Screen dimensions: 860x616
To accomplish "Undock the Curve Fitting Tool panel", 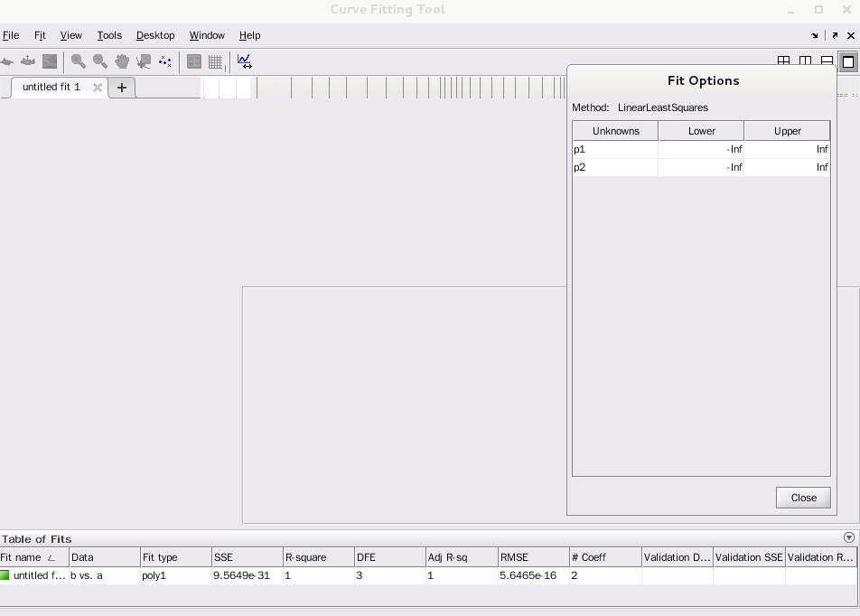I will pos(835,35).
